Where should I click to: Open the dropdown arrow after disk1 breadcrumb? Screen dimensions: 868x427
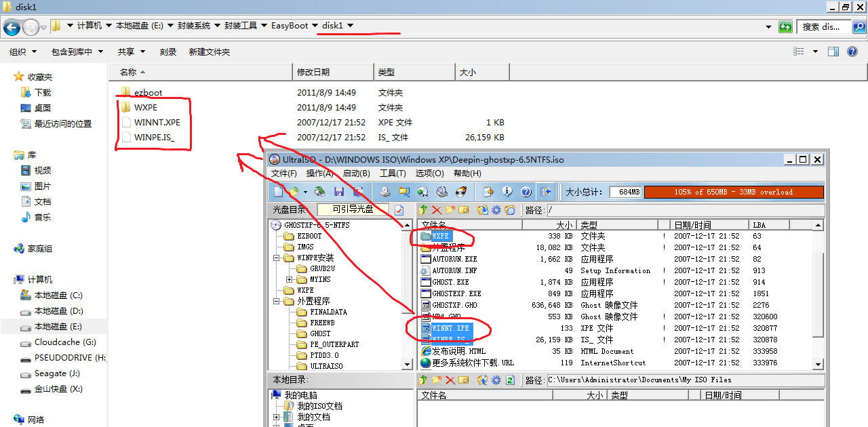coord(350,26)
